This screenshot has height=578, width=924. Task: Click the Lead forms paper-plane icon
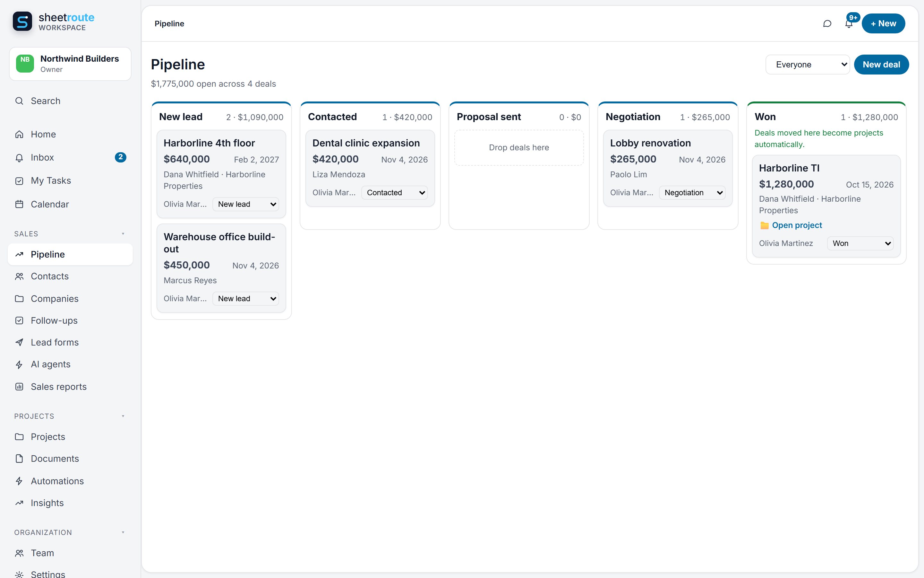click(x=19, y=343)
